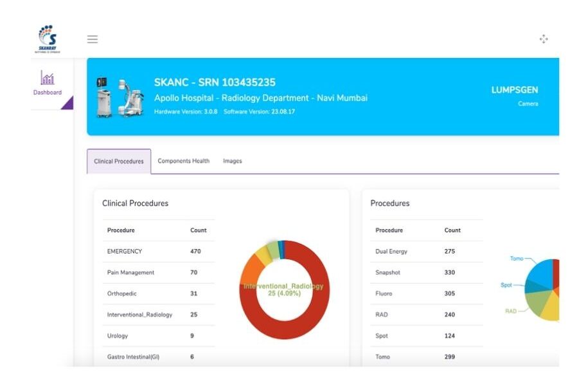
Task: Toggle the hamburger menu icon
Action: tap(93, 39)
